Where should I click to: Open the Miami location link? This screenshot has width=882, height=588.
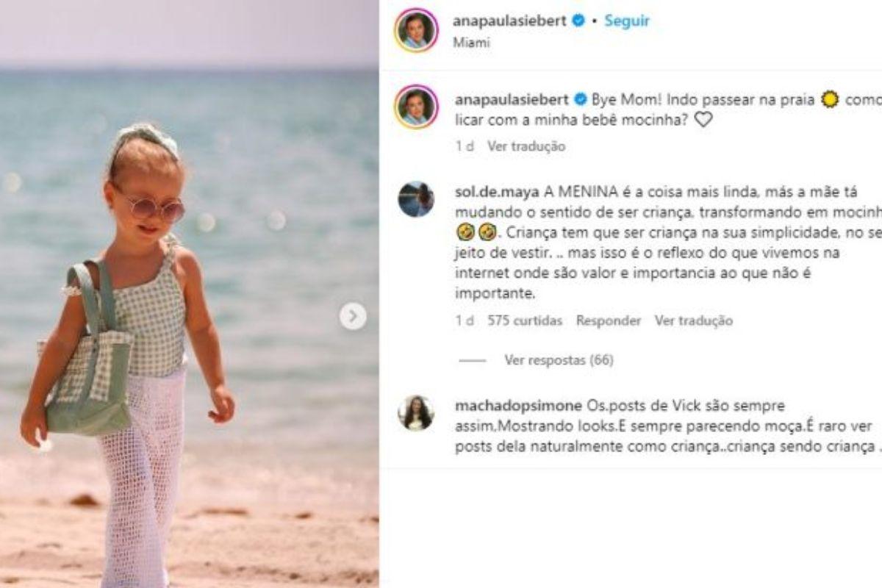point(471,42)
